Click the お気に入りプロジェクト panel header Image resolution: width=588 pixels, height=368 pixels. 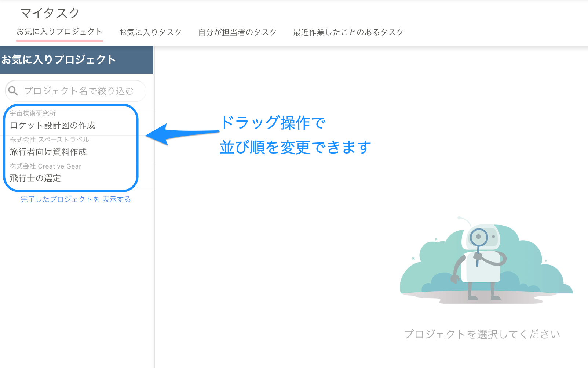[x=59, y=59]
